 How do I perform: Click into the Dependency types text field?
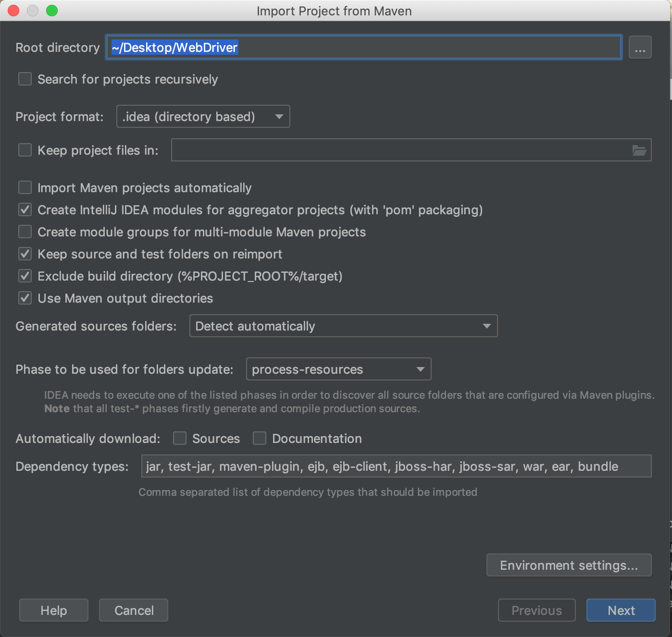[x=396, y=466]
